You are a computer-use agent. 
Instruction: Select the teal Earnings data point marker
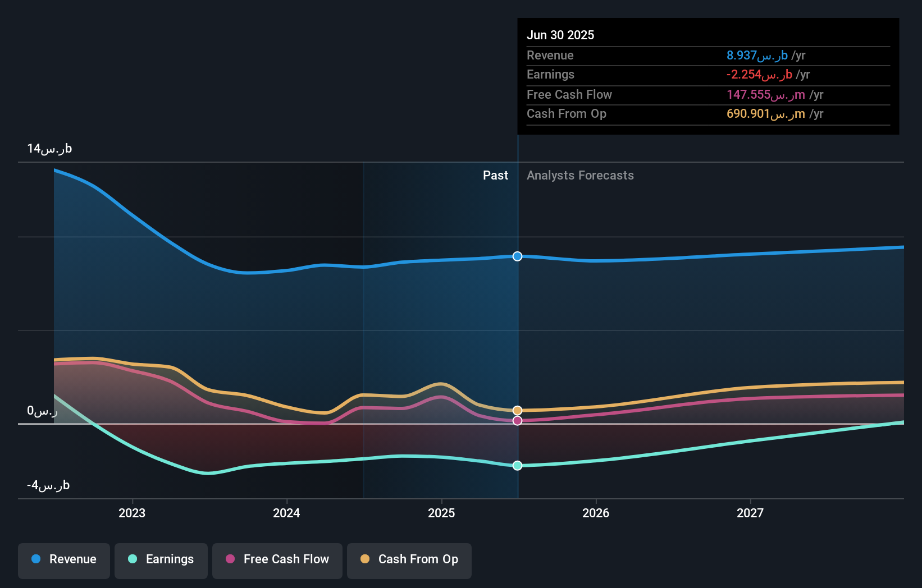click(517, 465)
